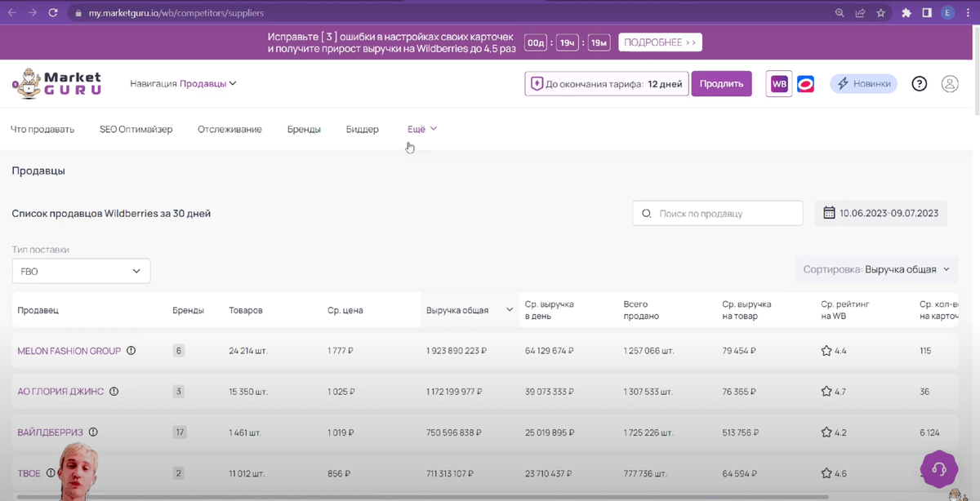Click the browser zoom magnifier icon
980x501 pixels.
pyautogui.click(x=840, y=13)
